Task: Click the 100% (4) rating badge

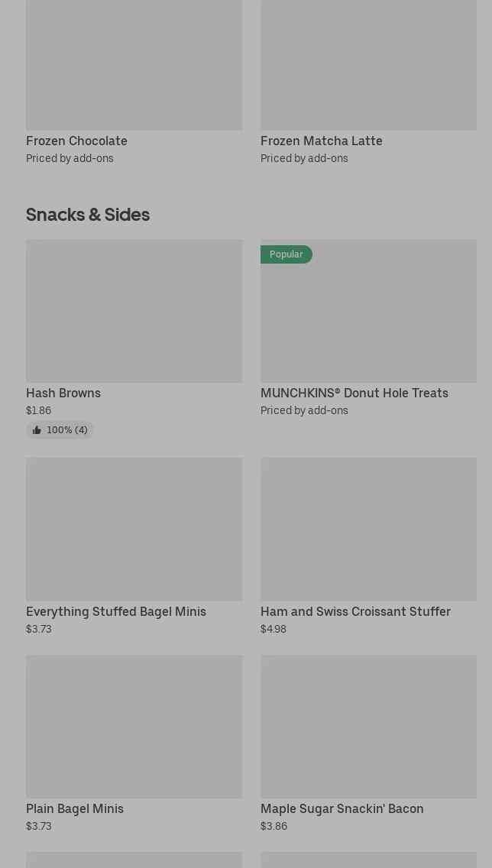Action: (x=66, y=430)
